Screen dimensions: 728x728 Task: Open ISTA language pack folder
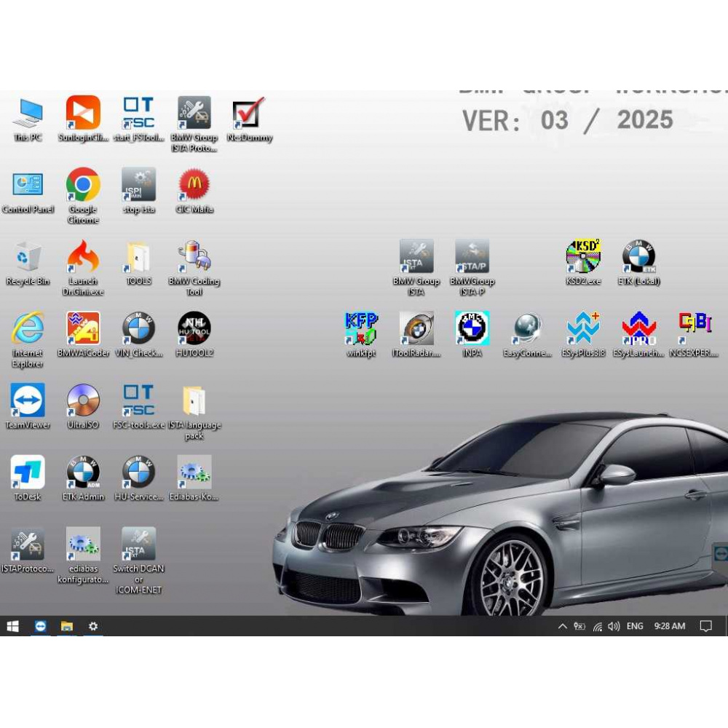point(194,412)
